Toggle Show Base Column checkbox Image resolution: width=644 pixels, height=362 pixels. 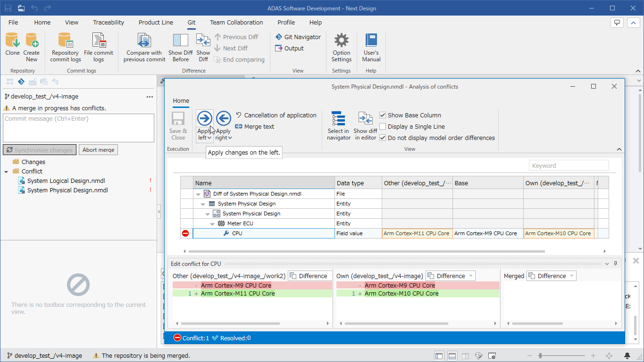383,115
